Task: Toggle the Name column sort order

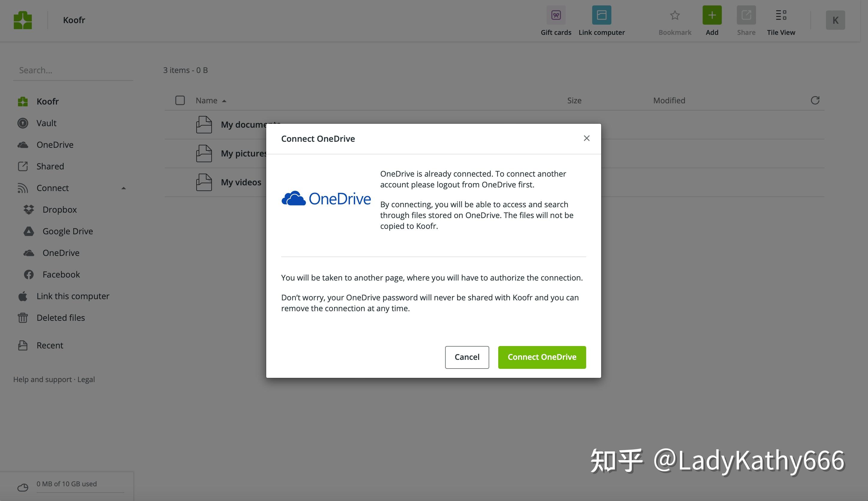Action: (210, 100)
